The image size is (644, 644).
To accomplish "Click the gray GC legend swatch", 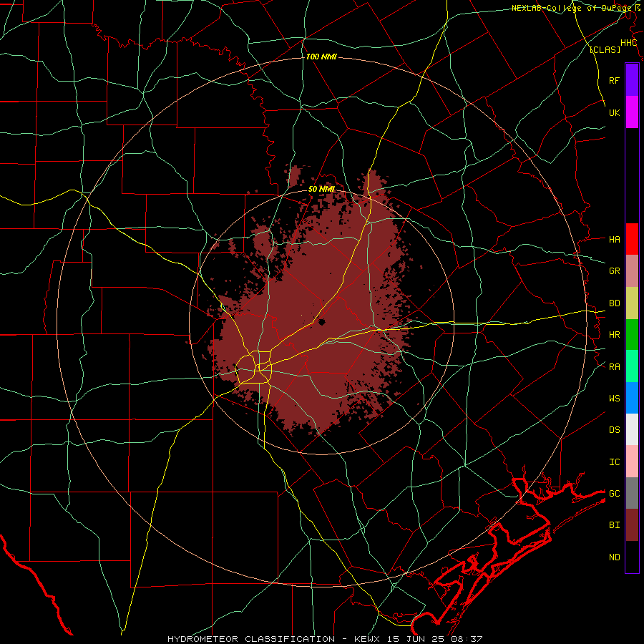I will (x=632, y=493).
